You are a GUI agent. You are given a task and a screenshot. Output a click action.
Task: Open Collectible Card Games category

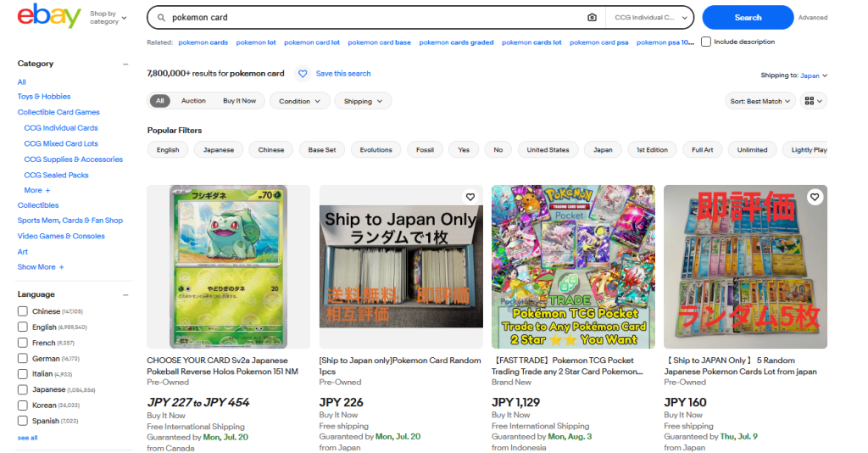coord(58,112)
